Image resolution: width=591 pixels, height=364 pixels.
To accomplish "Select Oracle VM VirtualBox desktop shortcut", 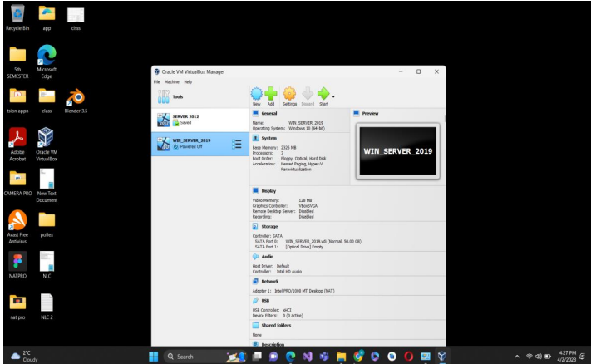I will (x=47, y=145).
